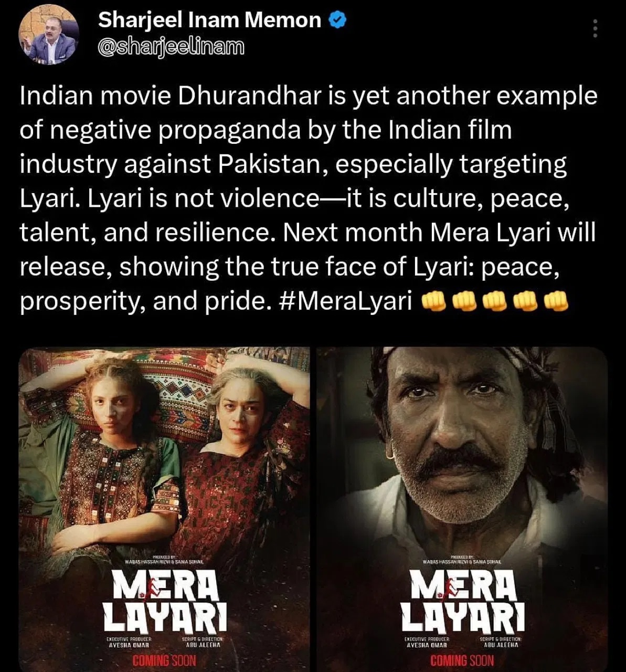This screenshot has width=626, height=672.
Task: Open the three-dot more options menu
Action: pos(595,28)
